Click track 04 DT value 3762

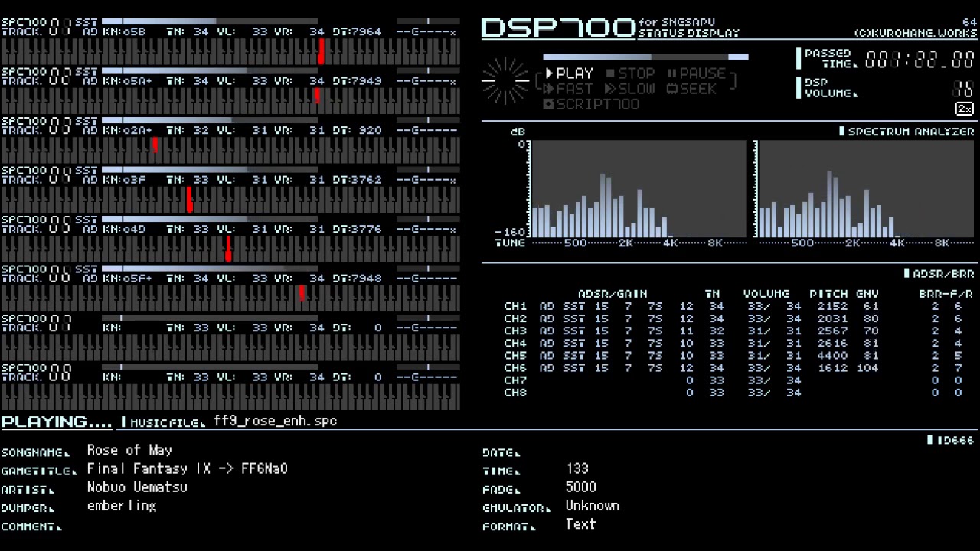click(367, 180)
